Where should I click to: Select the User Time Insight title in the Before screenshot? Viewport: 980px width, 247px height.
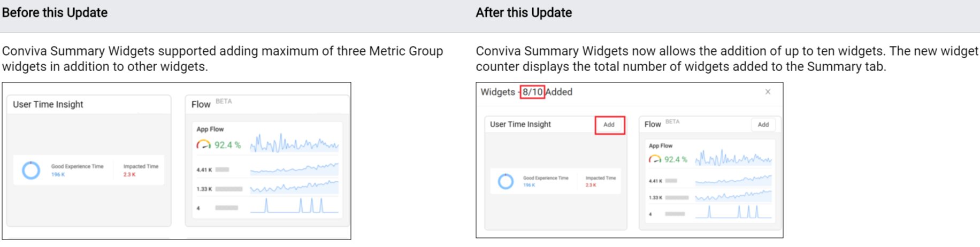[48, 104]
